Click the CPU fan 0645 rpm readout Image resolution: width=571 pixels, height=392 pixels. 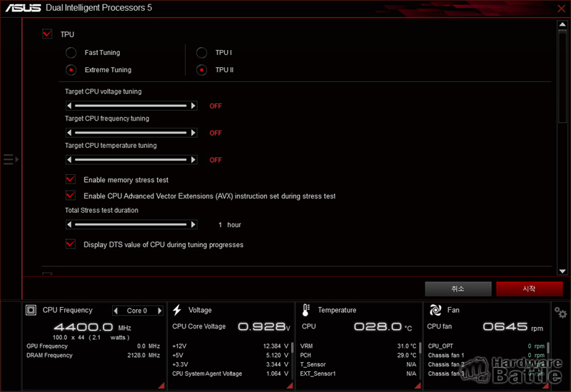pos(513,327)
